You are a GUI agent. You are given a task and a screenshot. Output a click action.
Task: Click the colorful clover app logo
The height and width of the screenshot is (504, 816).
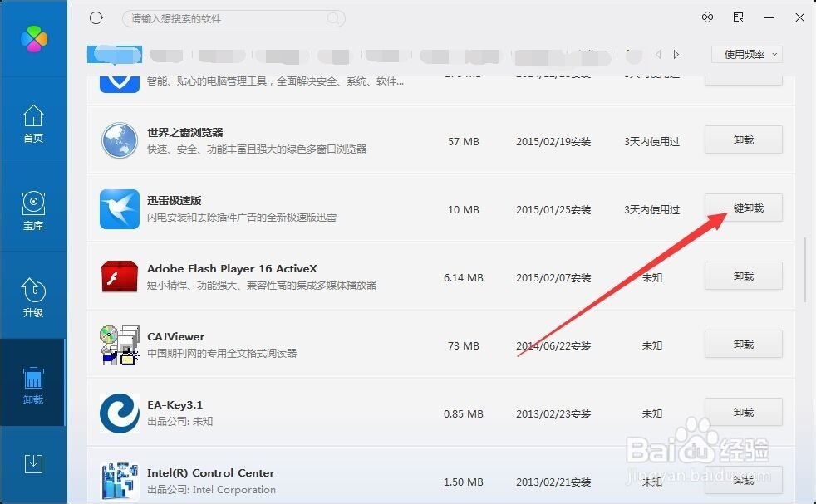click(34, 39)
